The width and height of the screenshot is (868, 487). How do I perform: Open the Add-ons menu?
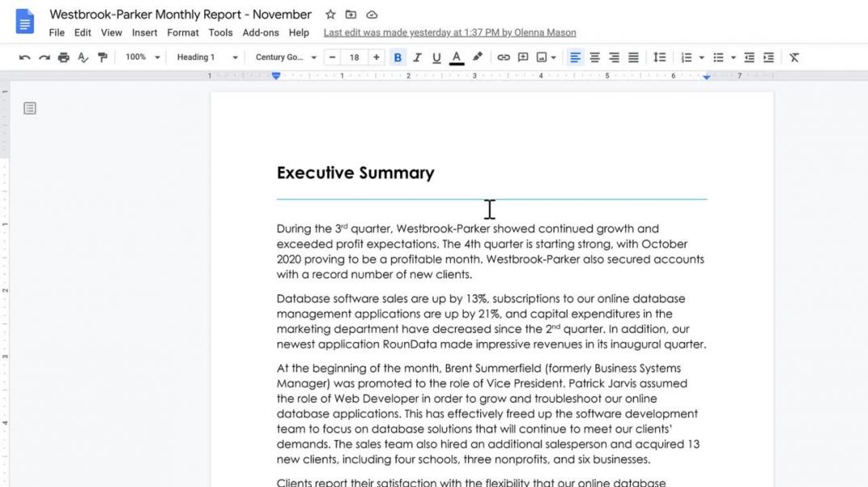[x=261, y=32]
